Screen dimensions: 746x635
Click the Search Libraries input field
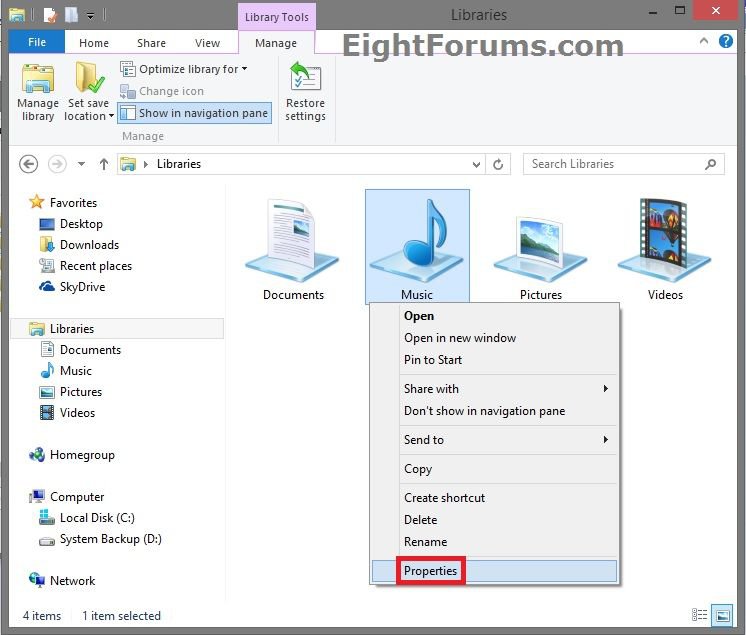(615, 164)
